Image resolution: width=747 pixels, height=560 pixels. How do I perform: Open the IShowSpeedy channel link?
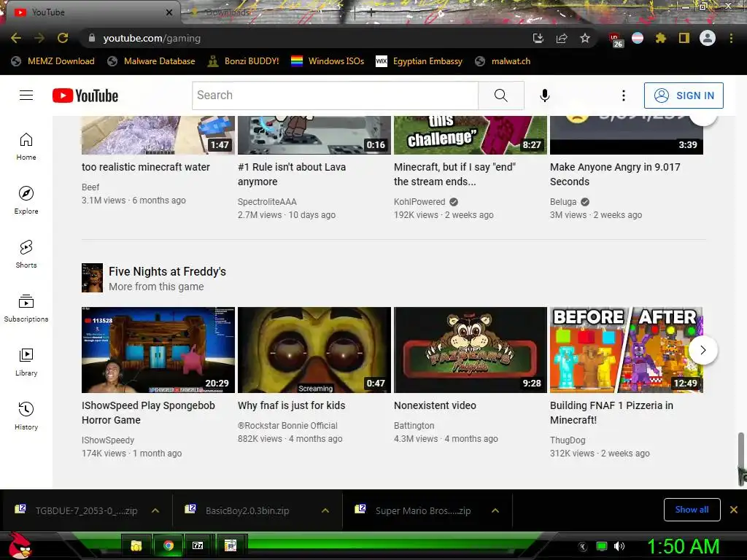pyautogui.click(x=108, y=440)
